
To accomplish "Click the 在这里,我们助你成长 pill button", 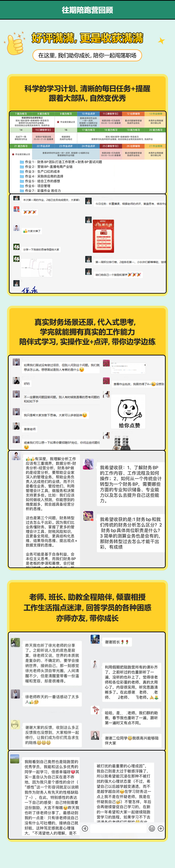I will tap(87, 55).
